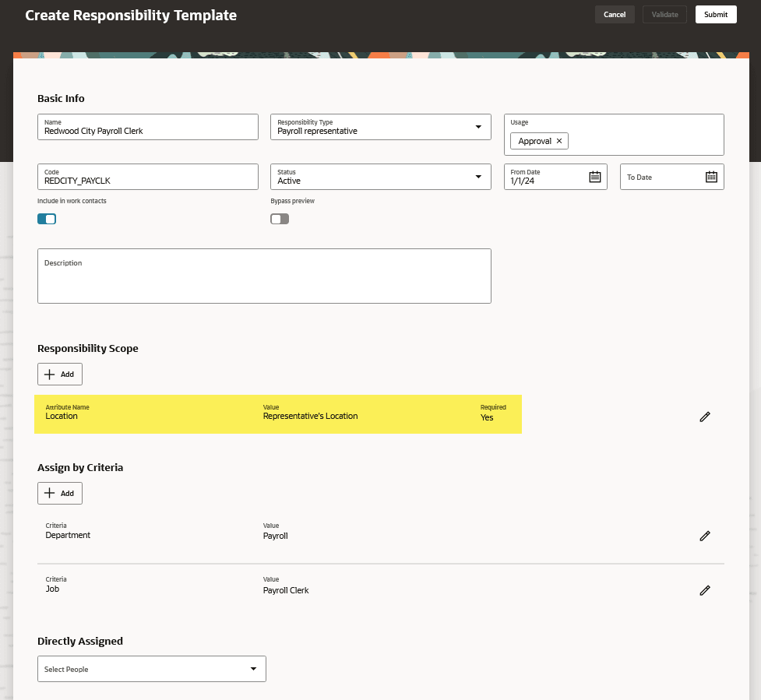Submit the responsibility template
The width and height of the screenshot is (761, 700).
coord(716,15)
